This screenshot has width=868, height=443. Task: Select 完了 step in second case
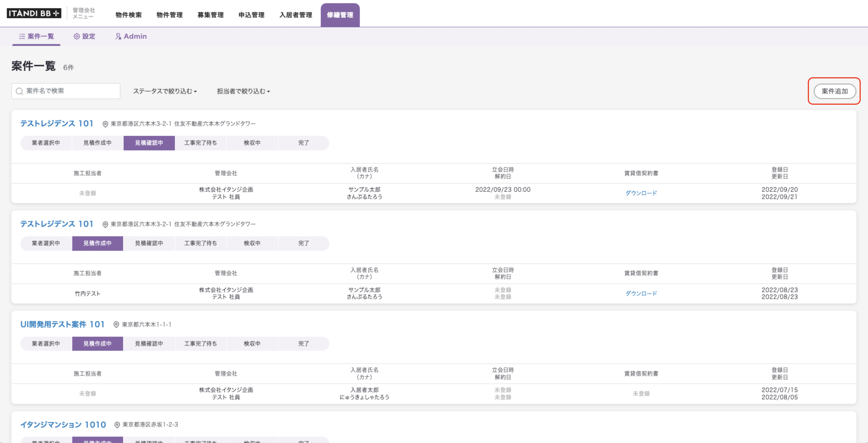click(x=303, y=243)
